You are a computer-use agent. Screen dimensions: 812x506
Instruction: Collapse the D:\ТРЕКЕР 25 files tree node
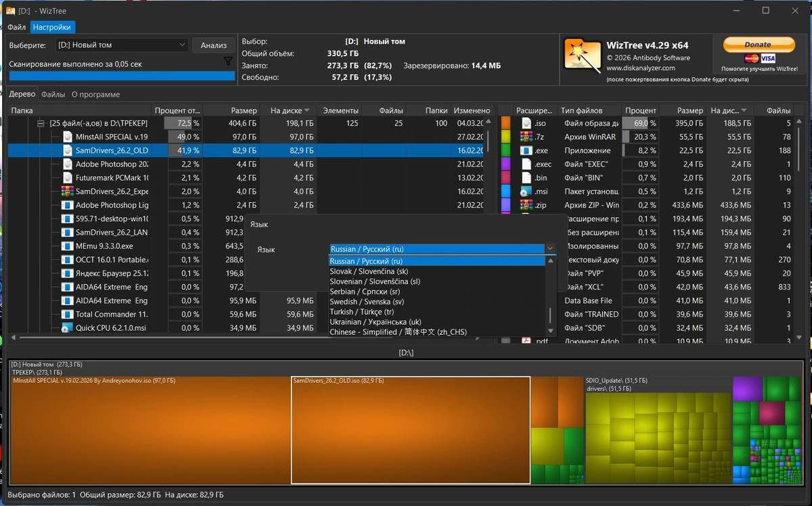tap(41, 123)
